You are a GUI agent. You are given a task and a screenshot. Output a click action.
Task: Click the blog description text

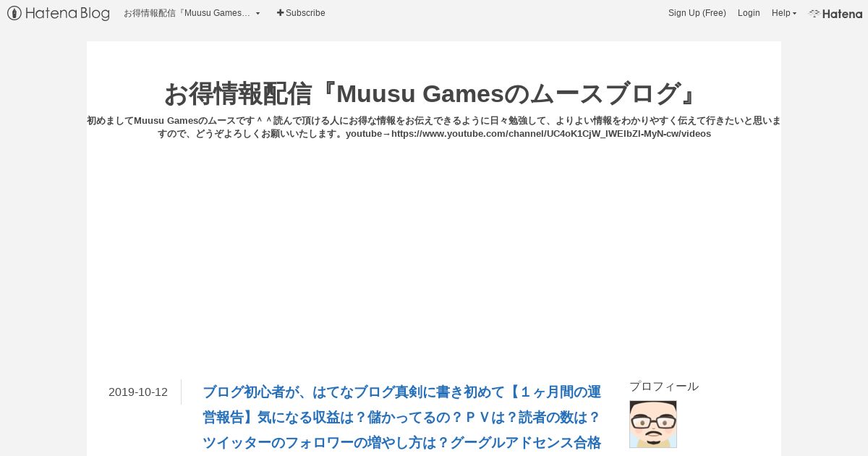click(434, 127)
